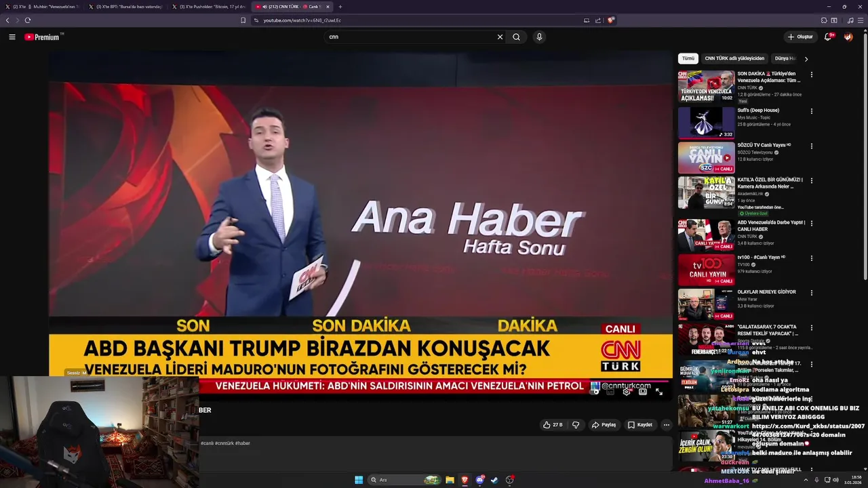Viewport: 868px width, 488px height.
Task: Run search with magnifier button
Action: tap(516, 37)
